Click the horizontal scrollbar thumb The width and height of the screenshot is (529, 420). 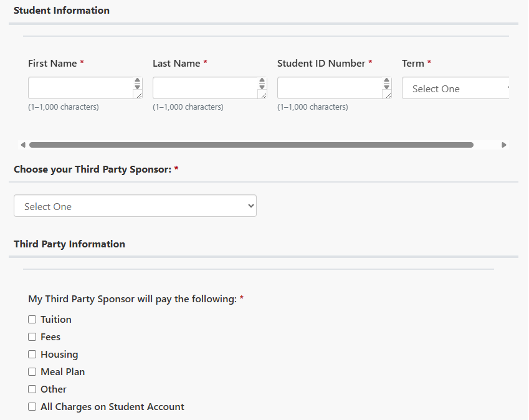251,145
